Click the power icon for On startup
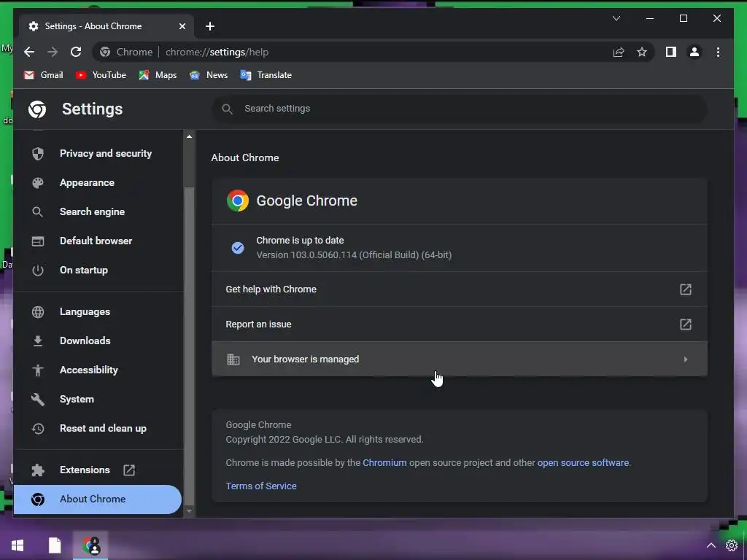Screen dimensions: 747x560 click(38, 270)
